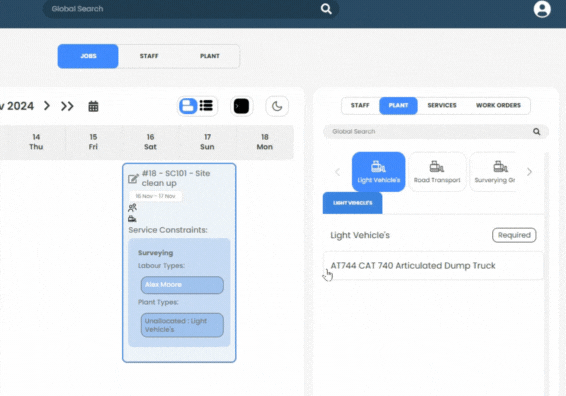
Task: Select AT744 CAT 740 Articulated Dump Truck
Action: tap(433, 266)
